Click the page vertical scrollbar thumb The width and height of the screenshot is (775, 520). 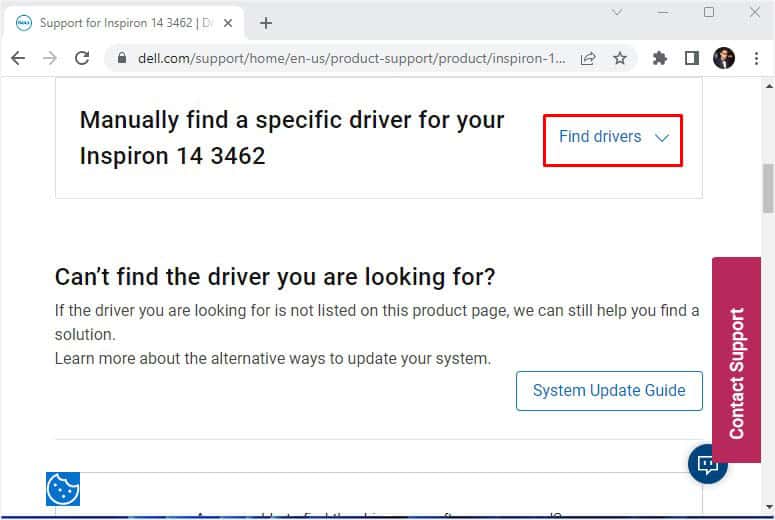[x=768, y=188]
